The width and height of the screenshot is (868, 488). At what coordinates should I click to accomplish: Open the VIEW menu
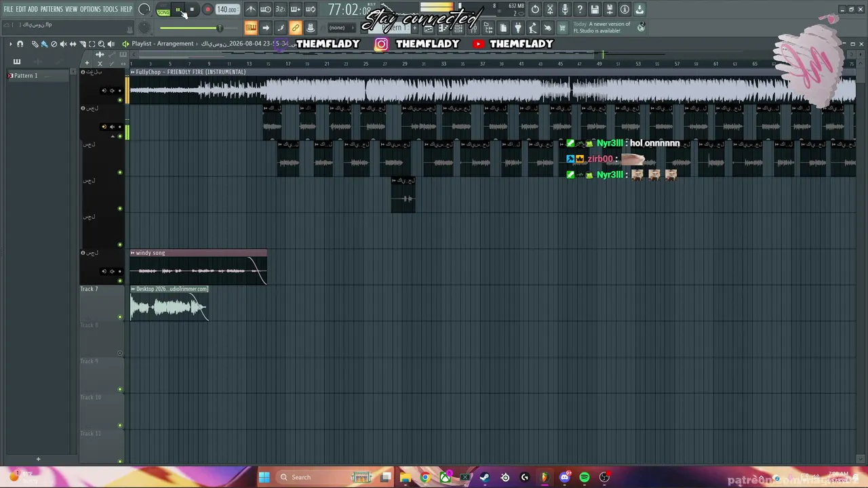click(x=71, y=9)
